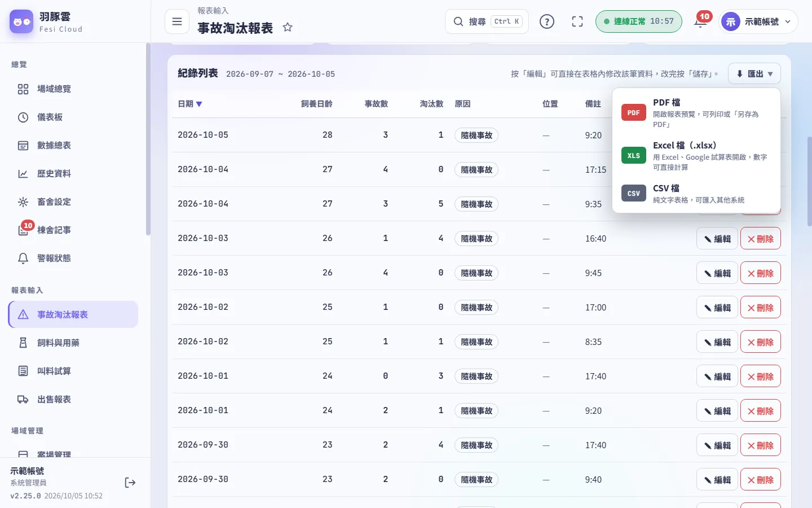
Task: Open 場域總覽 in the sidebar
Action: tap(73, 89)
